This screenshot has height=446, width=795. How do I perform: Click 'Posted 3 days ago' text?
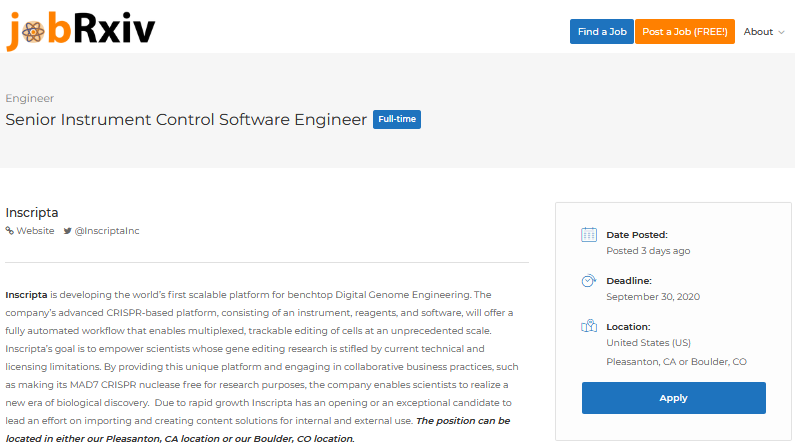pyautogui.click(x=648, y=251)
